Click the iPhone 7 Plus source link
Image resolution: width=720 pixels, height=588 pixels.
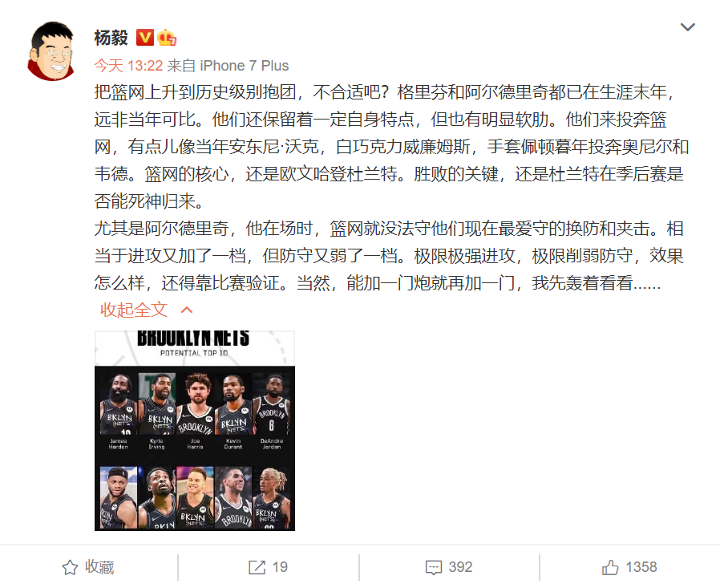[245, 66]
